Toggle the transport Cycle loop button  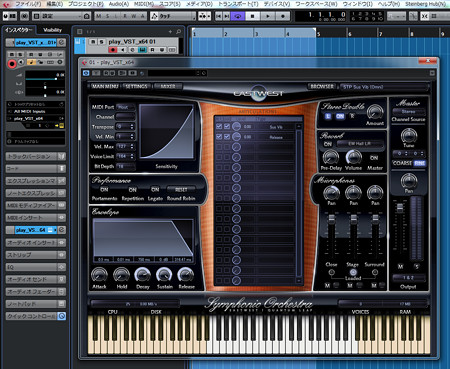[238, 16]
